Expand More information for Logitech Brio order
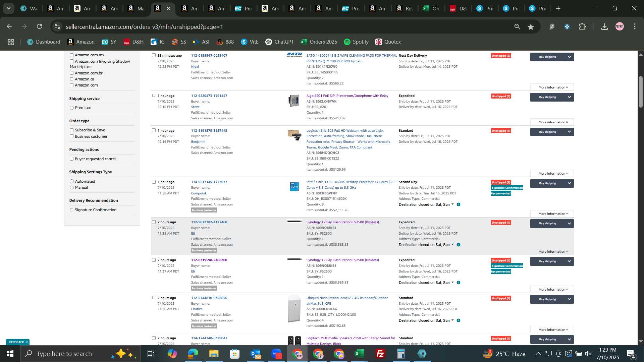 pos(552,174)
